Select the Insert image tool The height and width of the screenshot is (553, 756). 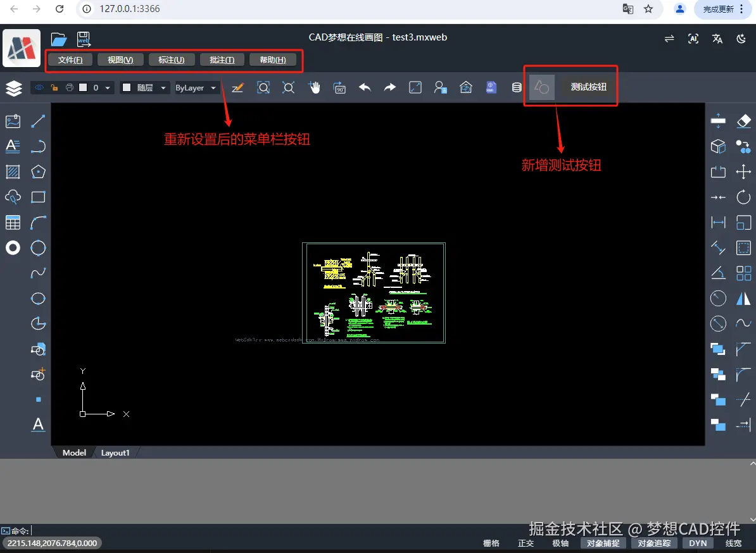(13, 121)
